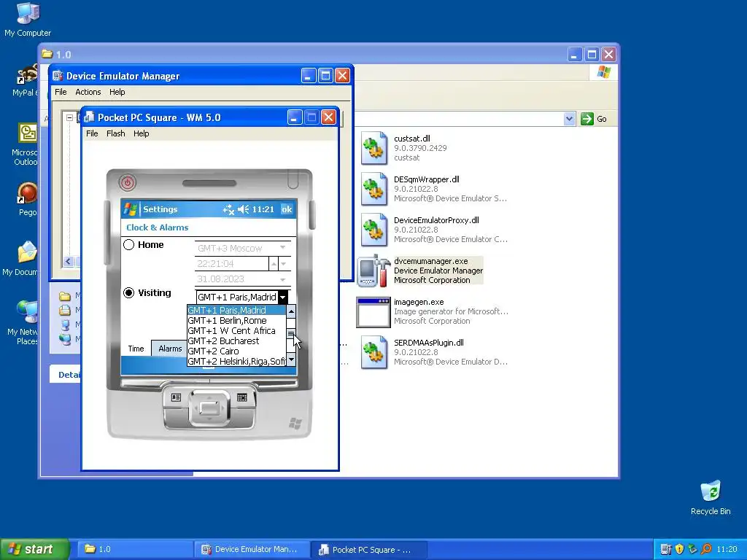
Task: Select the custsat.dll file icon
Action: click(374, 148)
